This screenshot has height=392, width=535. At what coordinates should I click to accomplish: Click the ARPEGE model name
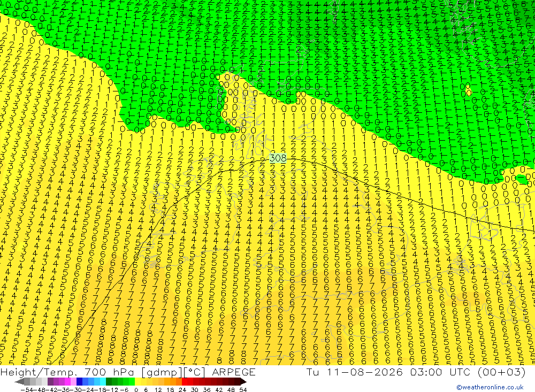click(234, 372)
